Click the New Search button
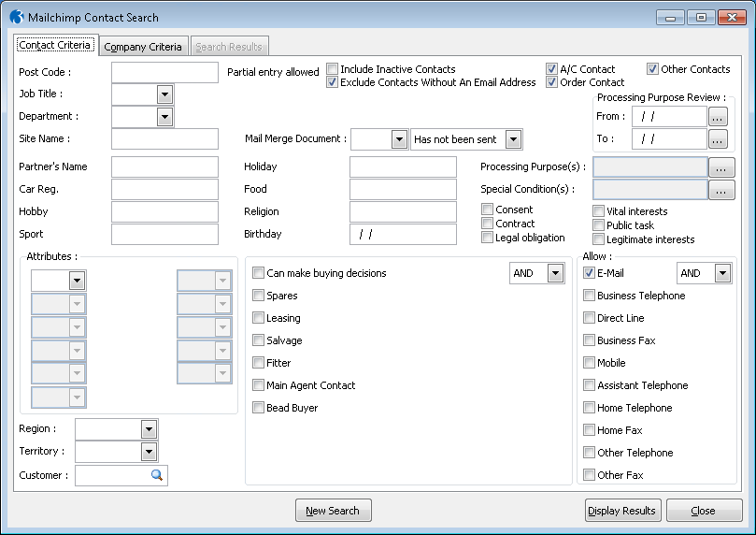 (x=334, y=511)
